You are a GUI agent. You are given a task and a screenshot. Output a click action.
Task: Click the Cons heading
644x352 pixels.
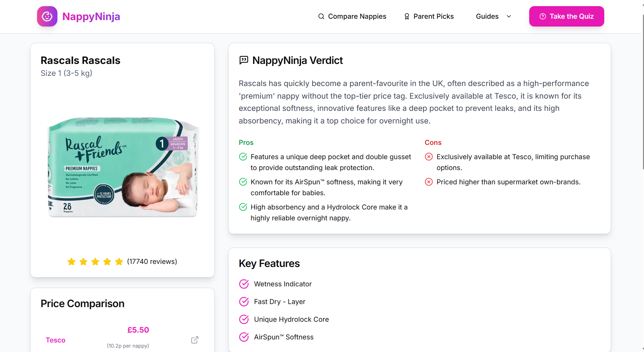pos(433,143)
